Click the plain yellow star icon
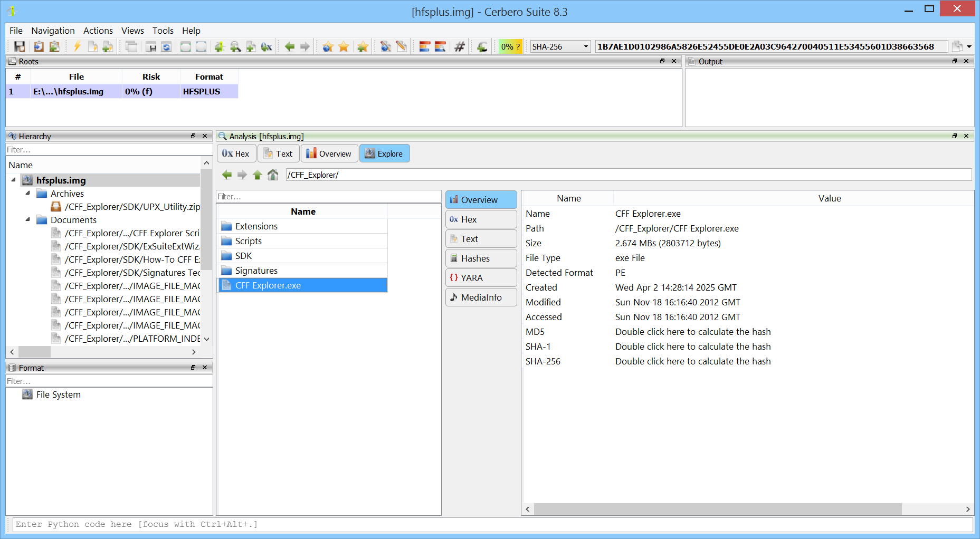 (x=344, y=46)
